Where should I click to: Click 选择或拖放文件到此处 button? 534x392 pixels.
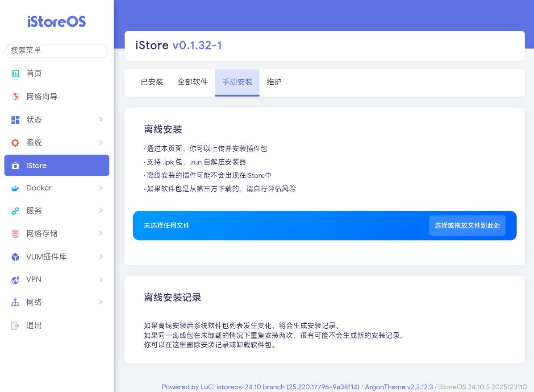coord(467,226)
